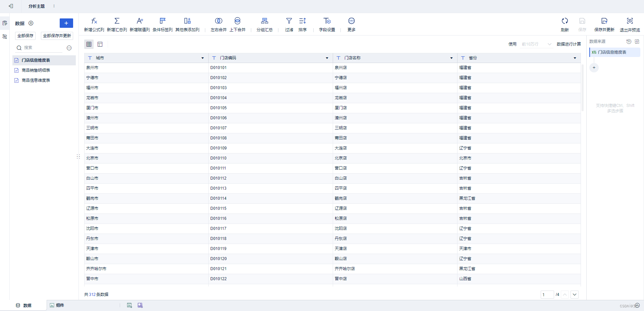Go to the previous page with up chevron
Screen dimensions: 644x311
(565, 295)
